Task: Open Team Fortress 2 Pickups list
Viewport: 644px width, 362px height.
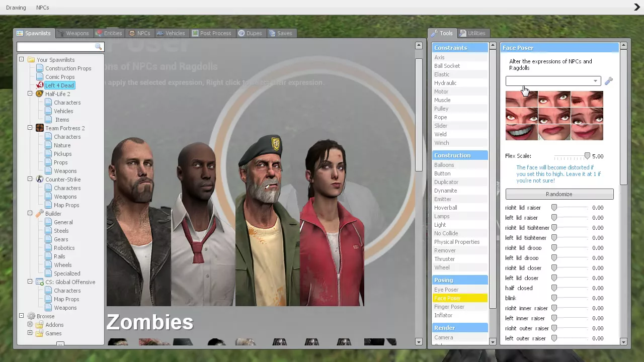Action: tap(63, 154)
